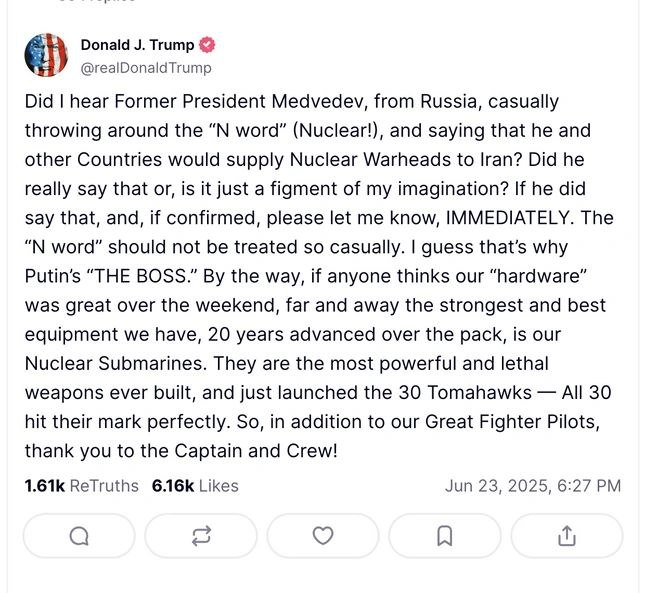This screenshot has width=656, height=593.
Task: Open the Donald J. Trump display name
Action: pos(137,45)
